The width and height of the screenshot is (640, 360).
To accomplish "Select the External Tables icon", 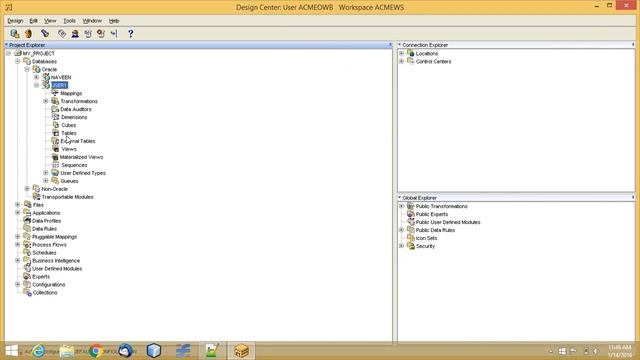I will pos(55,141).
